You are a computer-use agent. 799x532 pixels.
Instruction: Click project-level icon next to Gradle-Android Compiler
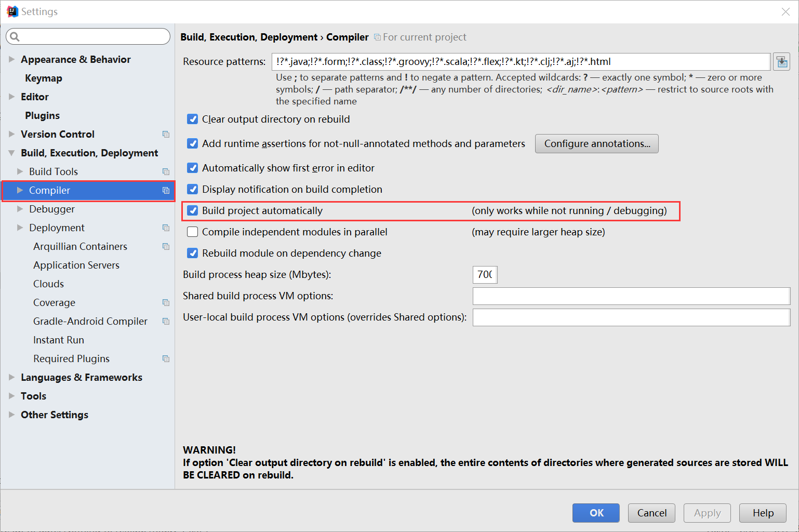(166, 321)
